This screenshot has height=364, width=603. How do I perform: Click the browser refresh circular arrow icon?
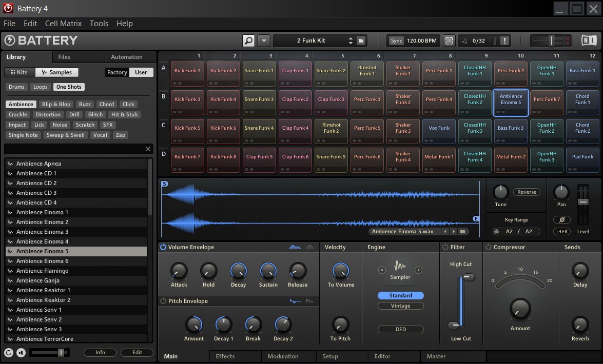pyautogui.click(x=8, y=353)
